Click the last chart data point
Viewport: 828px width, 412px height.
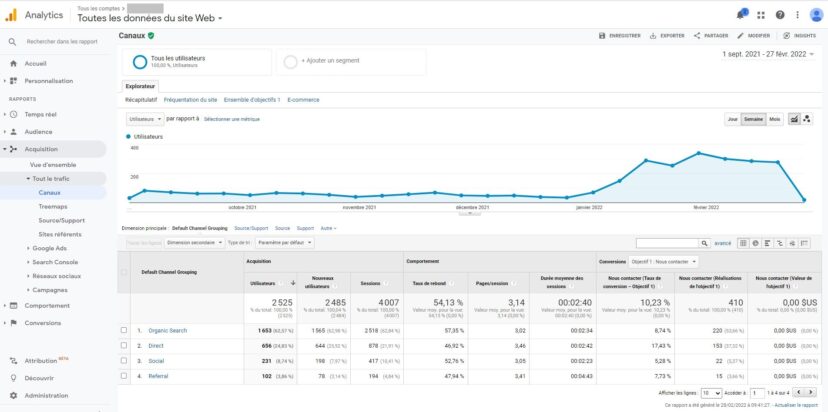804,200
